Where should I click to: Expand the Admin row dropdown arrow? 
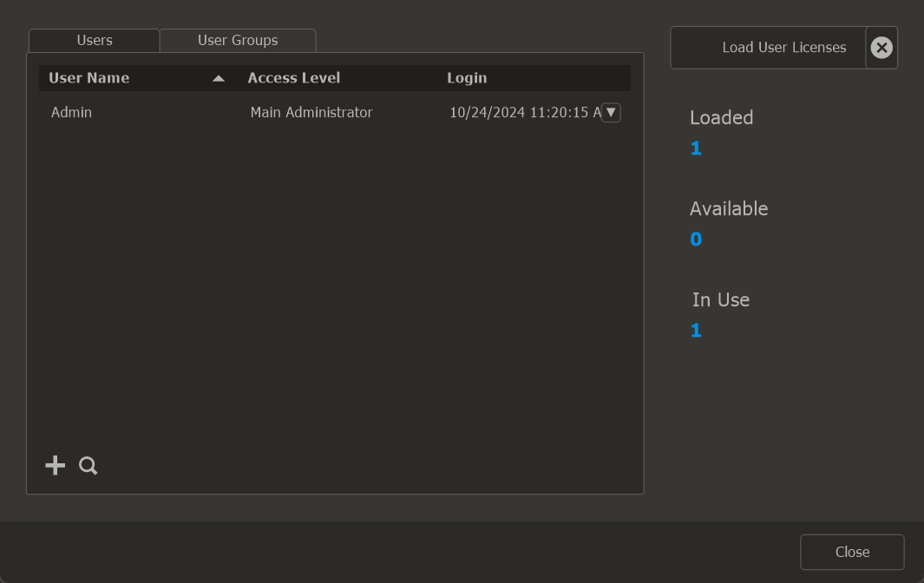tap(611, 112)
